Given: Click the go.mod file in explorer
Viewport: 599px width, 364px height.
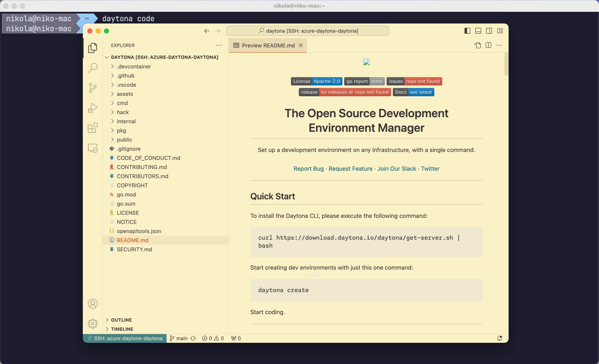Looking at the screenshot, I should (127, 194).
